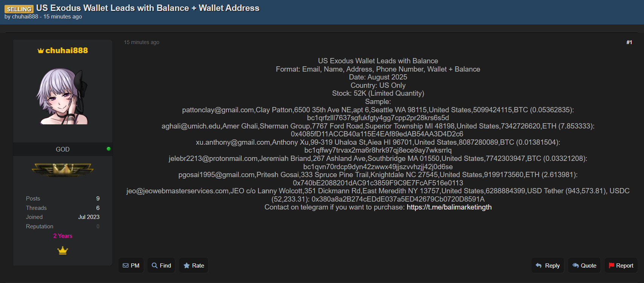Click the SELLING thread prefix tag
This screenshot has width=644, height=283.
coord(19,9)
